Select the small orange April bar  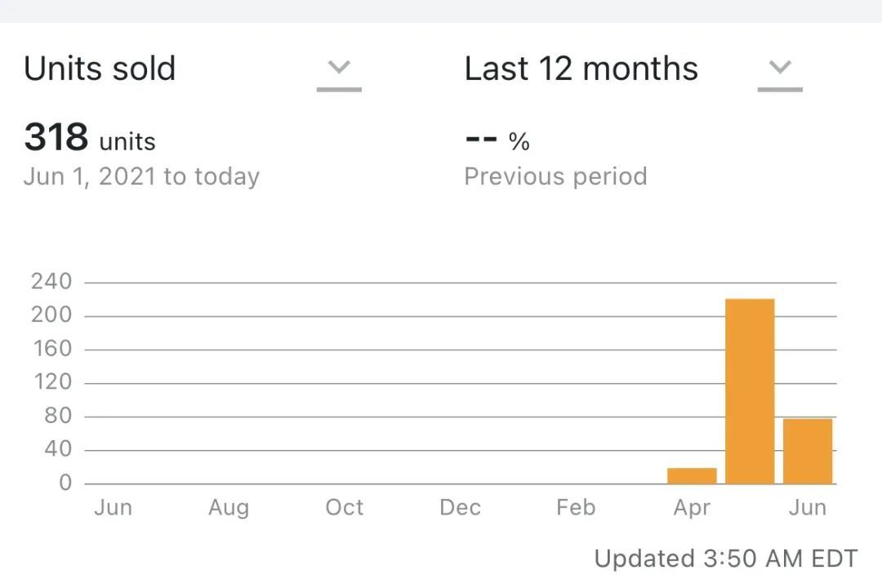click(x=692, y=475)
